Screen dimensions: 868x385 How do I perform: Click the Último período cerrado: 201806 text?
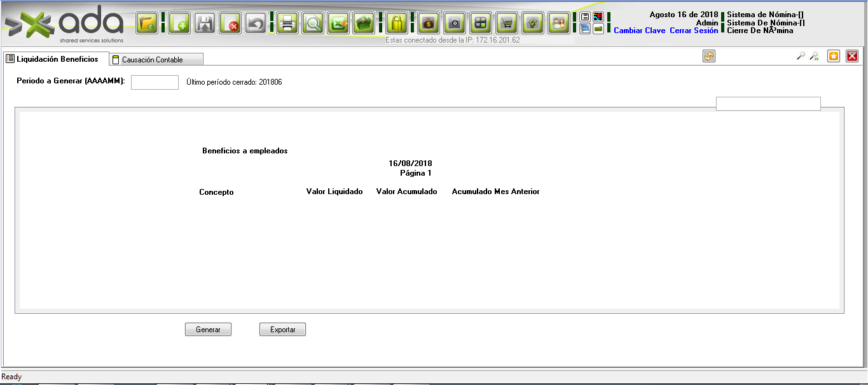234,82
